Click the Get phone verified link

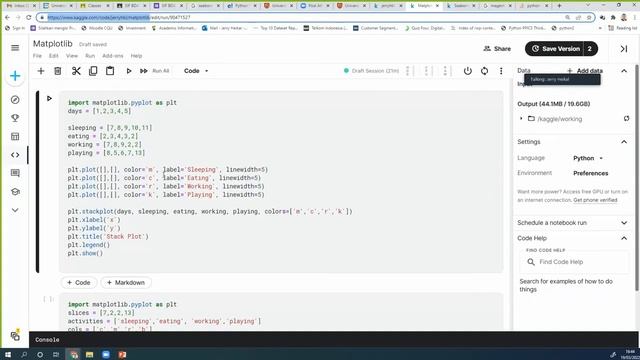(596, 200)
